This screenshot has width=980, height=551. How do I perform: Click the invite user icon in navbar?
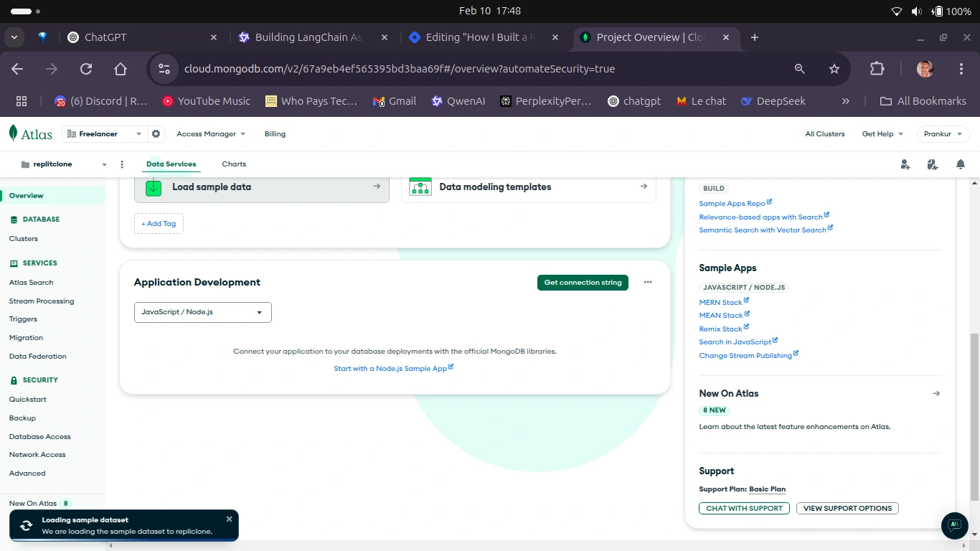pos(905,164)
